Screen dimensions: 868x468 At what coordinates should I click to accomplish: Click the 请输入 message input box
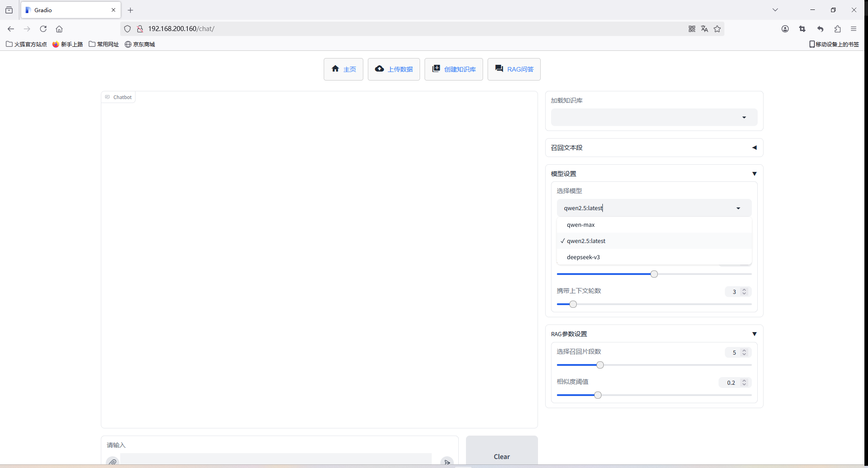[276, 460]
